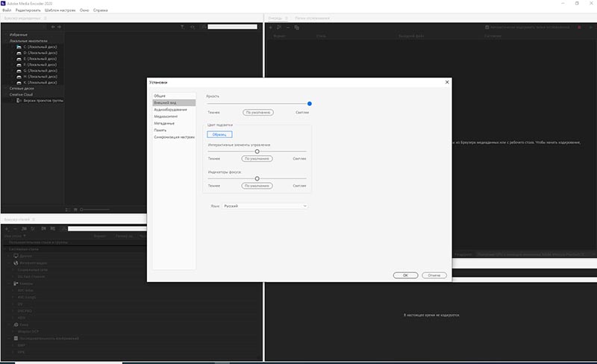This screenshot has width=597, height=364.
Task: Switch media browser to thumbnail view
Action: [75, 210]
